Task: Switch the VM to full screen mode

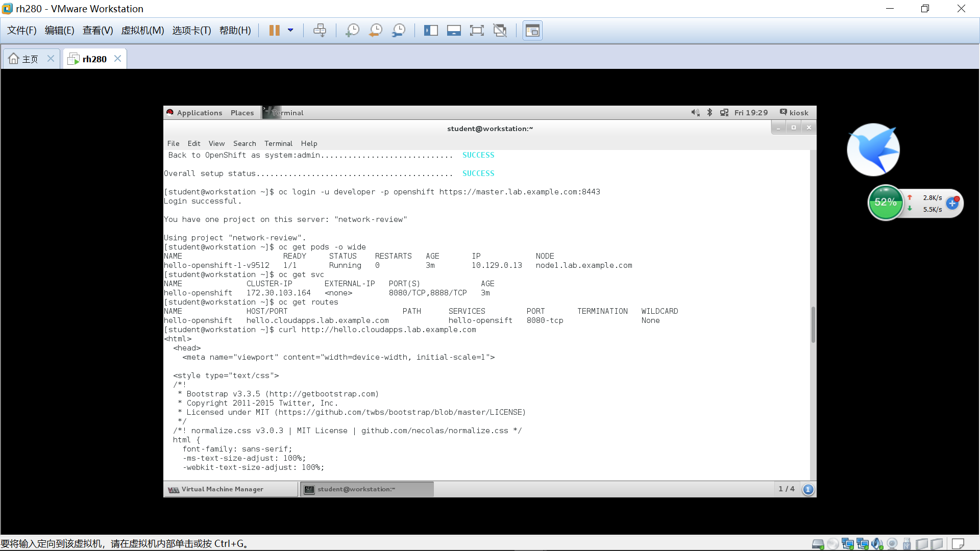Action: [477, 30]
